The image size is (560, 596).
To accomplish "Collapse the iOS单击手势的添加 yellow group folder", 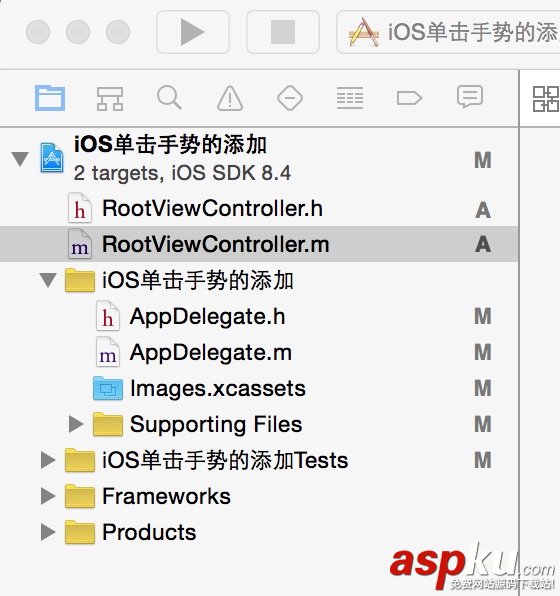I will click(x=48, y=280).
